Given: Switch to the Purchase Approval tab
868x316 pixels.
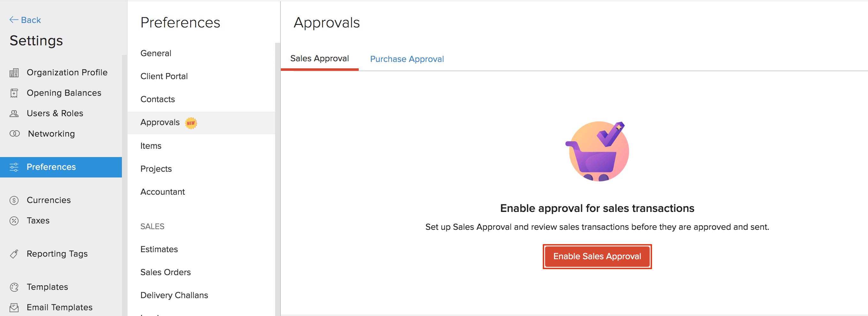Looking at the screenshot, I should pyautogui.click(x=407, y=59).
